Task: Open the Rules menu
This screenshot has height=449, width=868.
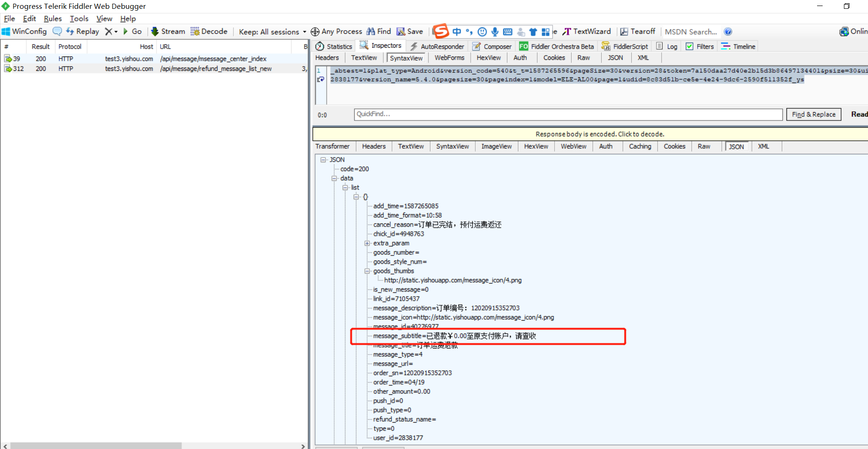Action: [x=53, y=19]
